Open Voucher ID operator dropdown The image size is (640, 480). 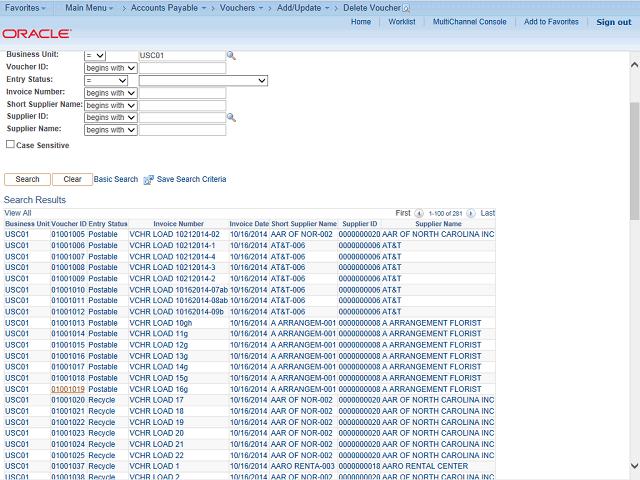click(x=111, y=68)
